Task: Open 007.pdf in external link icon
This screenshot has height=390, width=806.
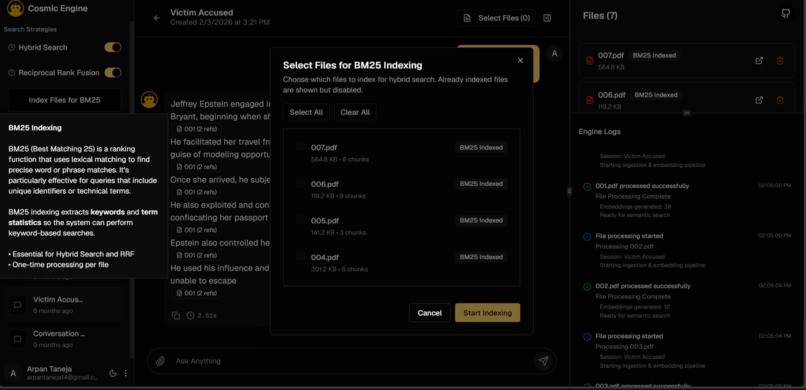Action: coord(759,61)
